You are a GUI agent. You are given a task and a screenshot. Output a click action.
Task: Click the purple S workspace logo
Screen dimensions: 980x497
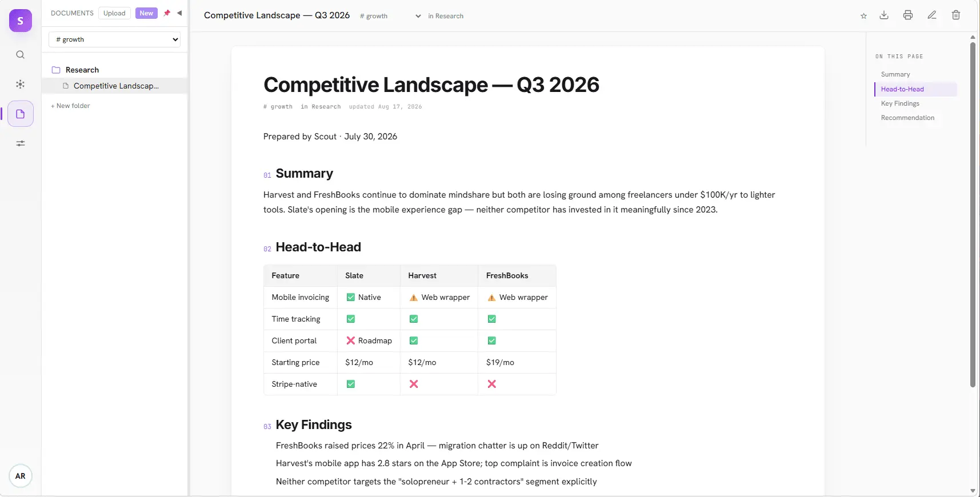[x=21, y=21]
